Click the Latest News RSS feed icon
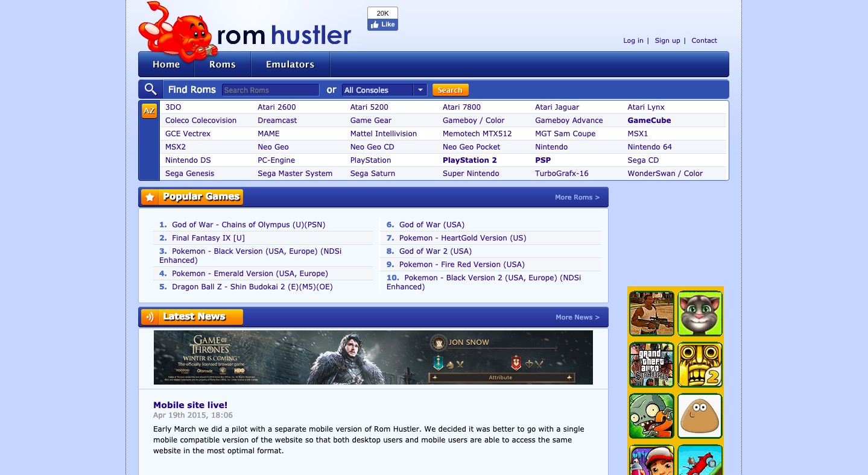This screenshot has width=868, height=475. (x=150, y=317)
